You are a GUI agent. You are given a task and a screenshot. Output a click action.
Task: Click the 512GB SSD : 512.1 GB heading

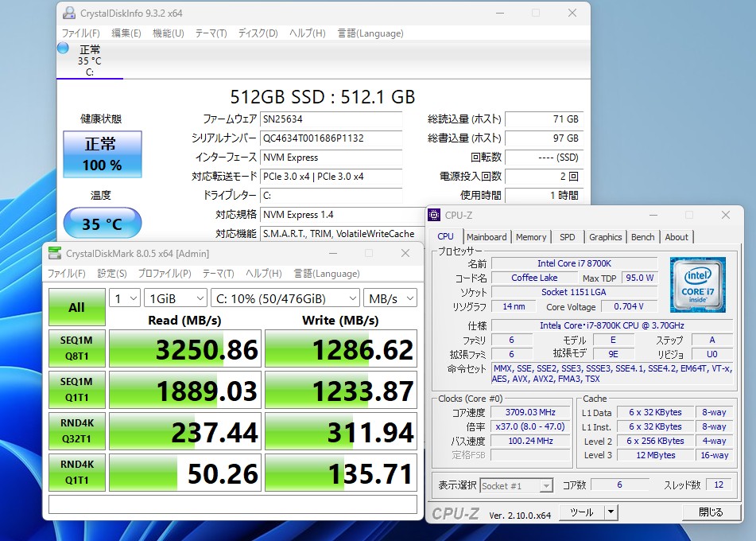tap(323, 97)
